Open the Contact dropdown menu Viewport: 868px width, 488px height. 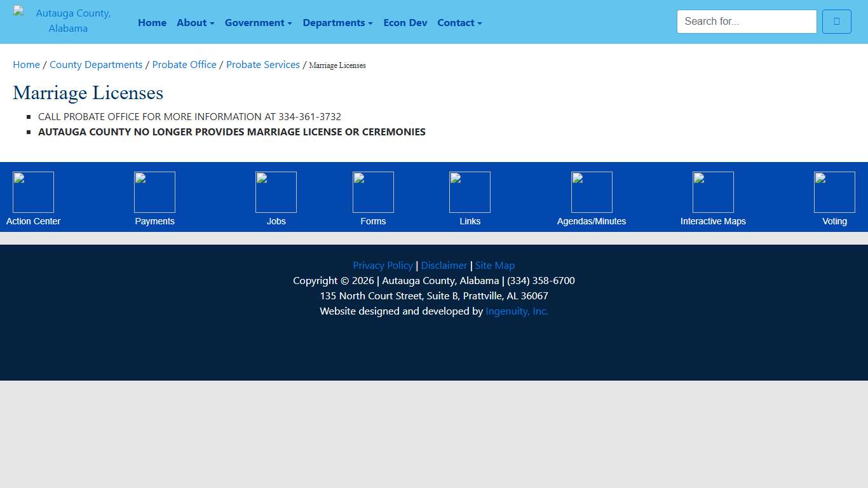(459, 23)
